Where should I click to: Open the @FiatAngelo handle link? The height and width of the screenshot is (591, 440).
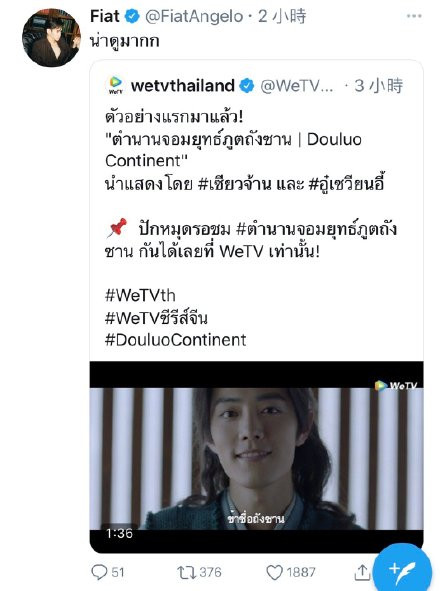tap(194, 17)
